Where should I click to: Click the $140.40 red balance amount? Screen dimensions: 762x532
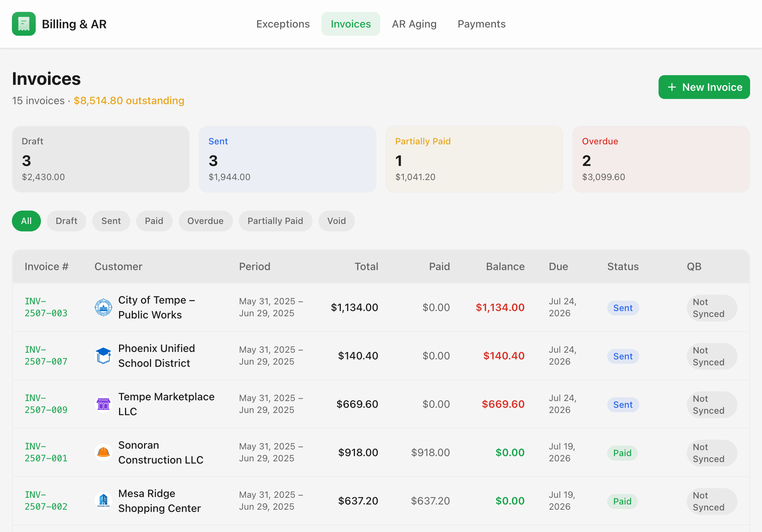click(x=504, y=356)
